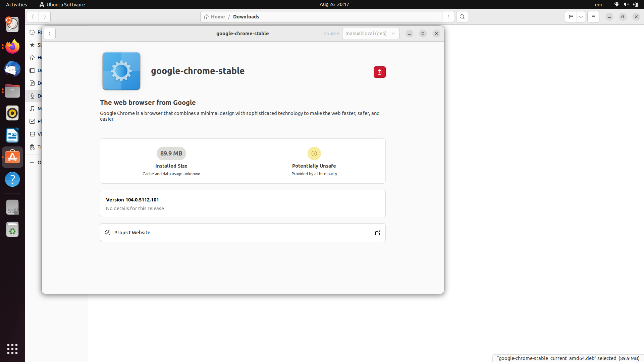Expand the Files view options dropdown arrow
This screenshot has height=362, width=644.
coord(581,17)
